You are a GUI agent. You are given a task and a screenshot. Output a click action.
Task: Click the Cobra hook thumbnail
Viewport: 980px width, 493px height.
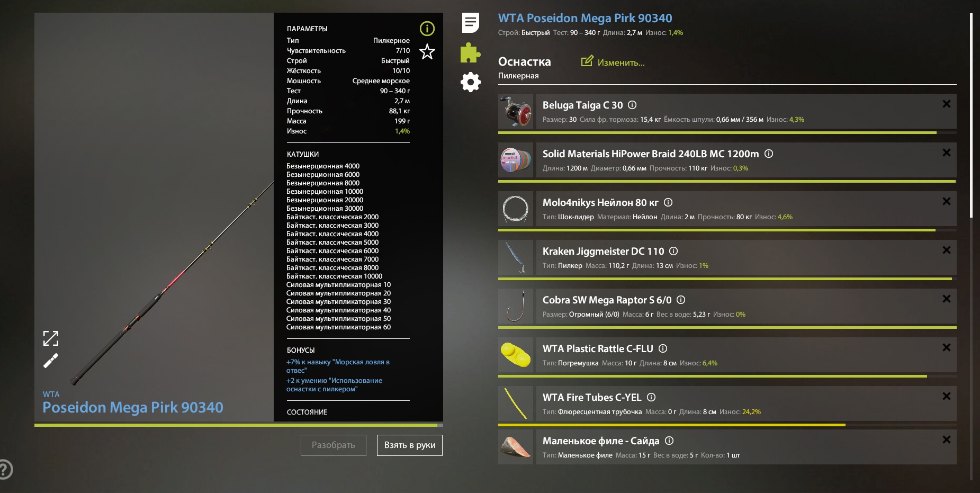516,306
